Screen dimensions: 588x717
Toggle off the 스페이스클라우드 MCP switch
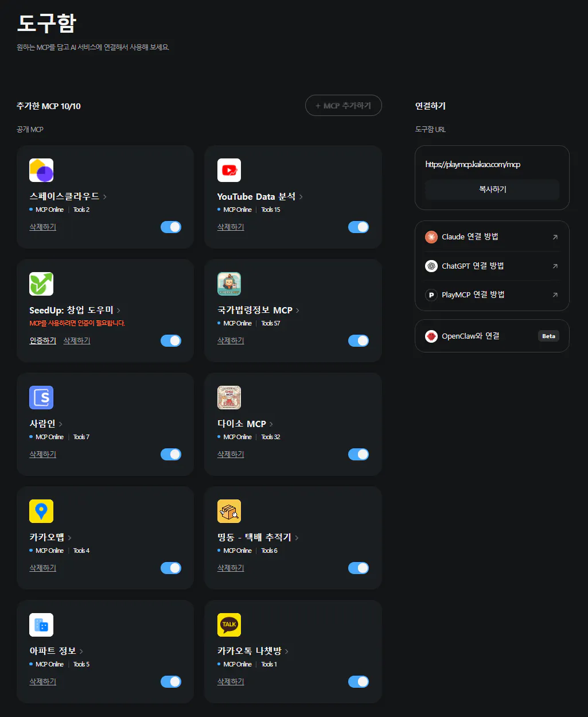click(x=171, y=227)
